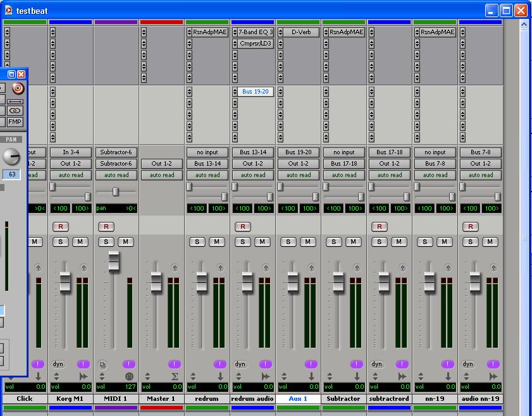Click the FMP button in pan window
The height and width of the screenshot is (416, 532).
click(x=15, y=122)
